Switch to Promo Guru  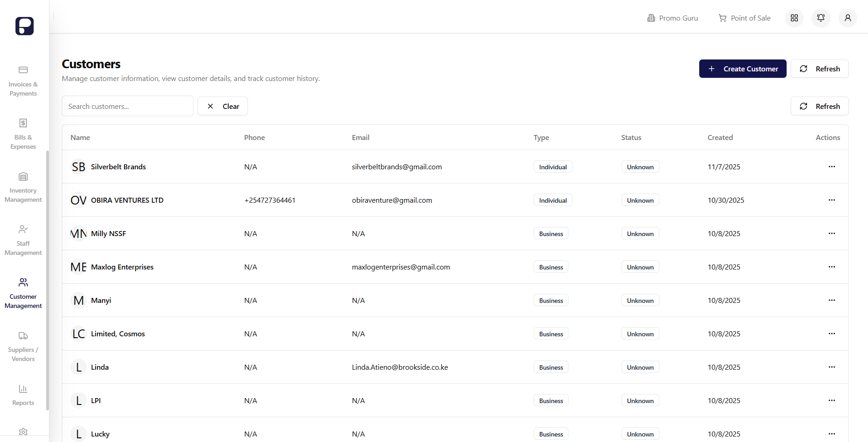672,18
